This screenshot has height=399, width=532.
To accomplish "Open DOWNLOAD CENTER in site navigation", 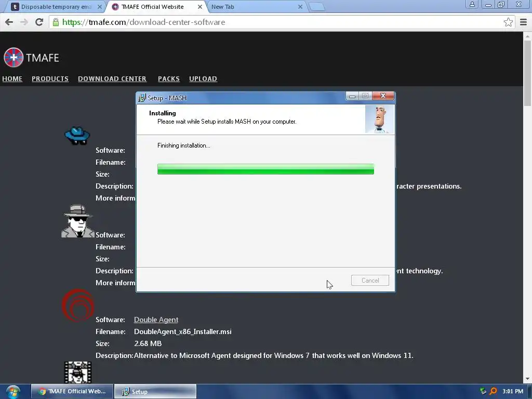I will coord(112,79).
